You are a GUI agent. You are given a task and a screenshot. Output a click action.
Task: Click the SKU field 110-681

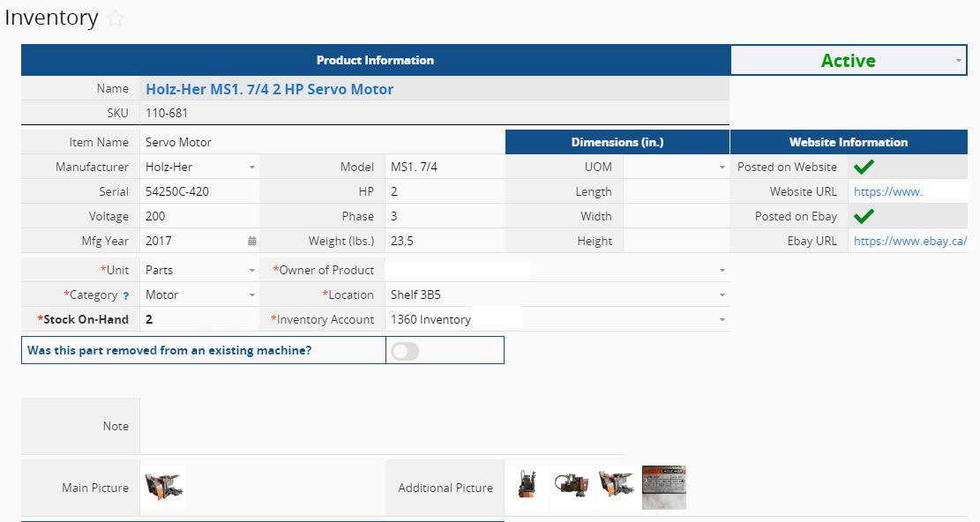pos(434,113)
